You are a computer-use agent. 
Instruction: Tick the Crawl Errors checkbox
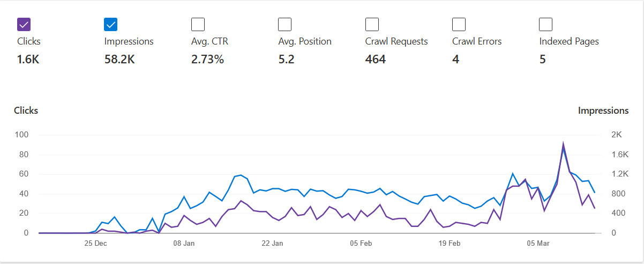[x=459, y=25]
